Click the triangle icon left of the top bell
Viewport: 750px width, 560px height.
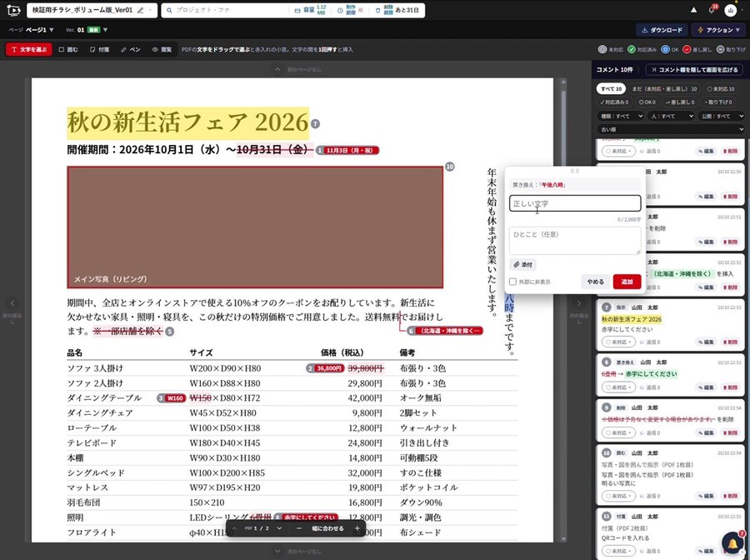(x=693, y=10)
